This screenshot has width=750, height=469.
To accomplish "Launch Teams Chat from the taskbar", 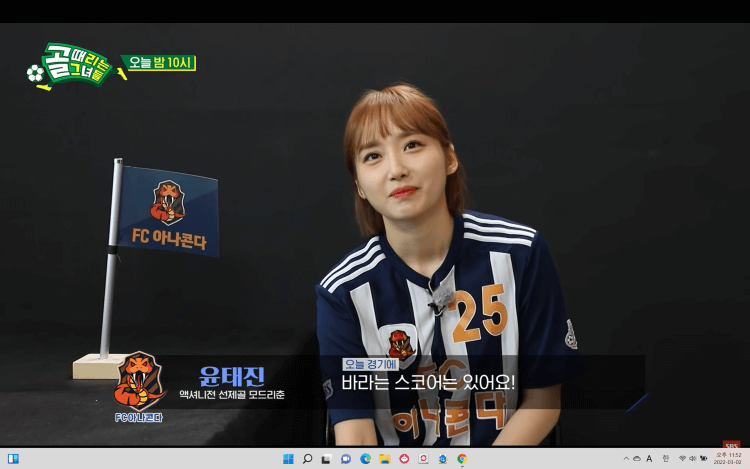I will (x=346, y=459).
